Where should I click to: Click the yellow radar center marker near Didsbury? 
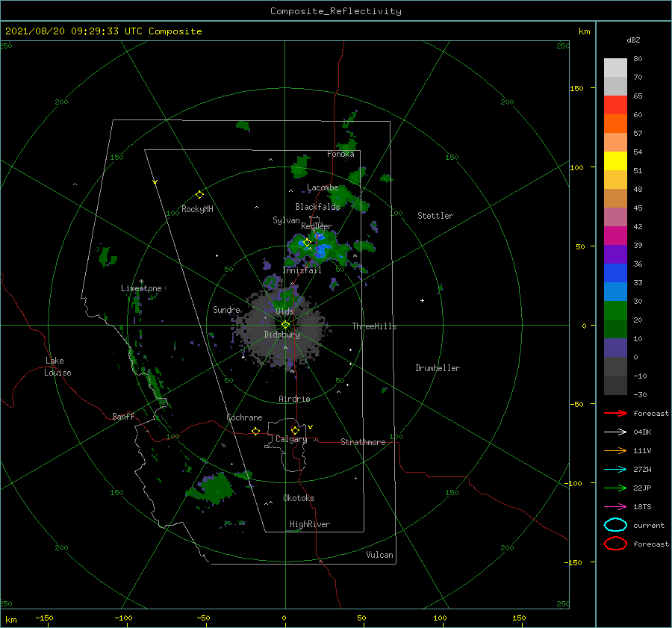(285, 325)
